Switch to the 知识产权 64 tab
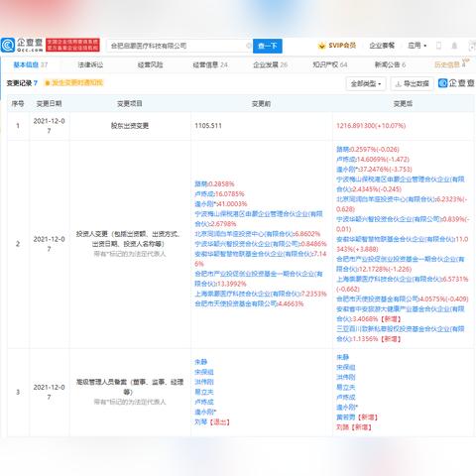The height and width of the screenshot is (476, 476). (x=330, y=64)
